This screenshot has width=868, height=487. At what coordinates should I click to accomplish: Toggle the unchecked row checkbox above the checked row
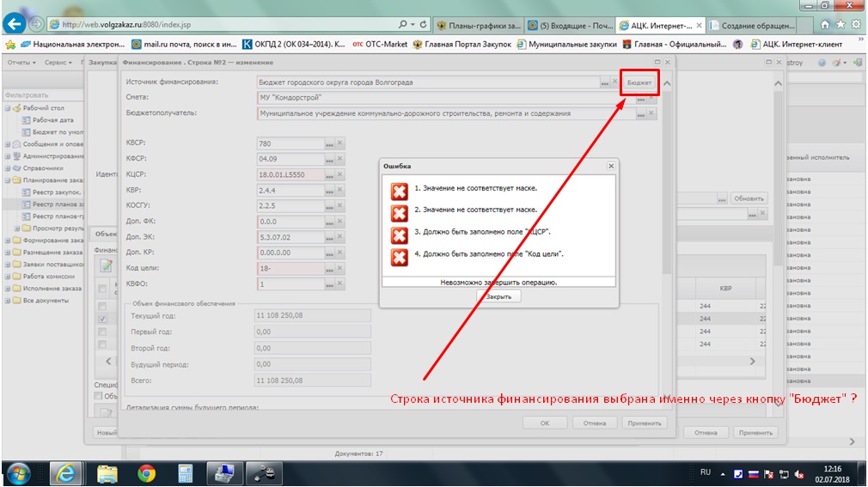click(103, 306)
